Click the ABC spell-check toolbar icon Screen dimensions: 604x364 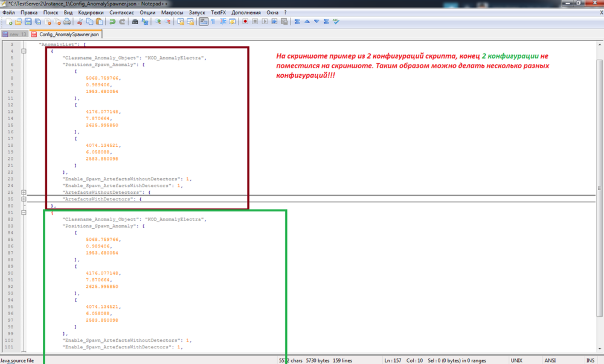[x=336, y=22]
